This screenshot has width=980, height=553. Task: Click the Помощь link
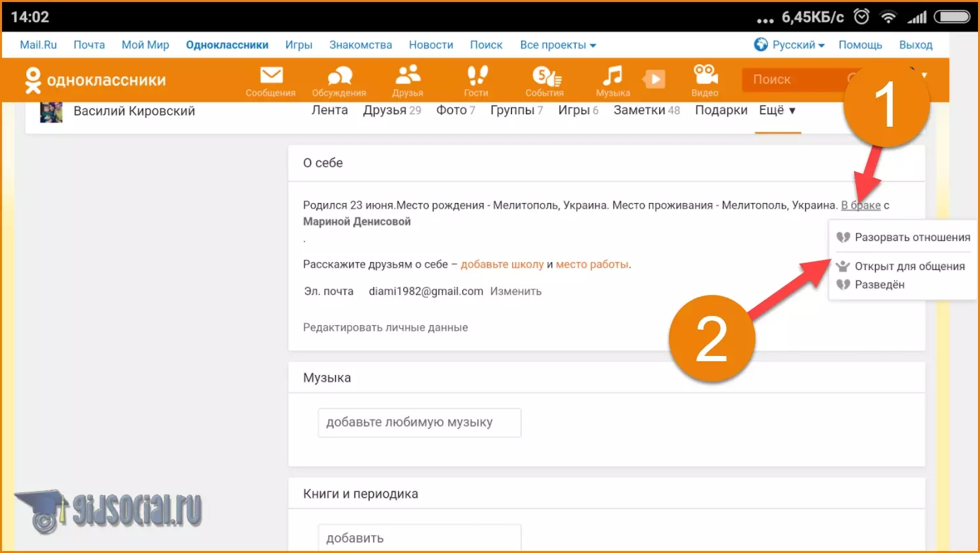click(x=860, y=45)
